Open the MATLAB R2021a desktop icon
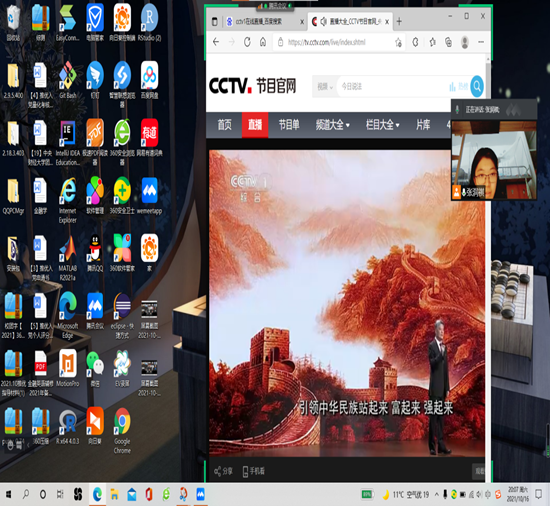Image resolution: width=550 pixels, height=506 pixels. [x=68, y=258]
